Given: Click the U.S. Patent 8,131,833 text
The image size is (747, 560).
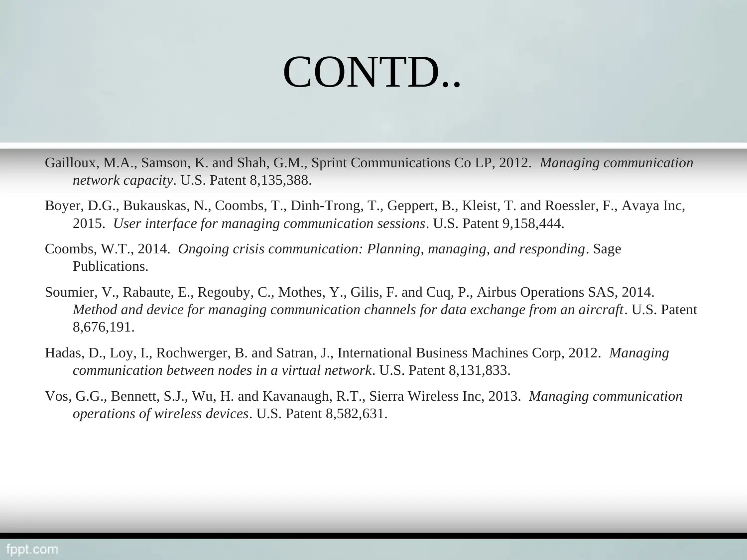Looking at the screenshot, I should coord(445,370).
